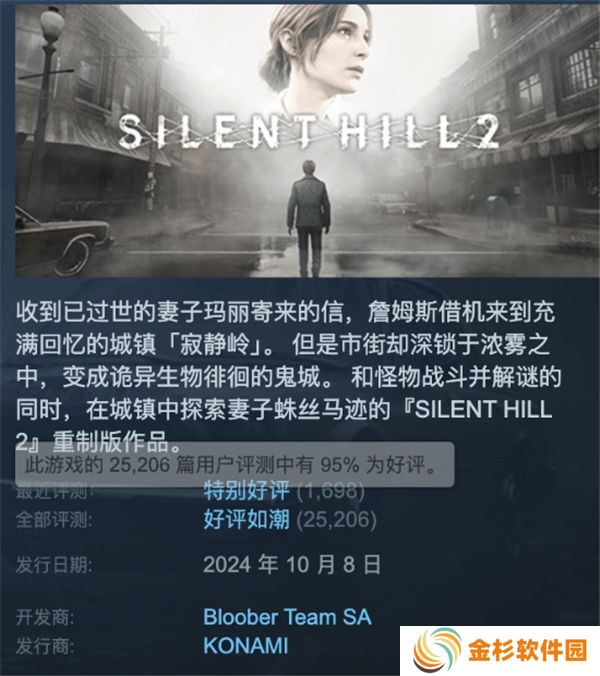Click the man standing in the foggy street

pos(309,218)
